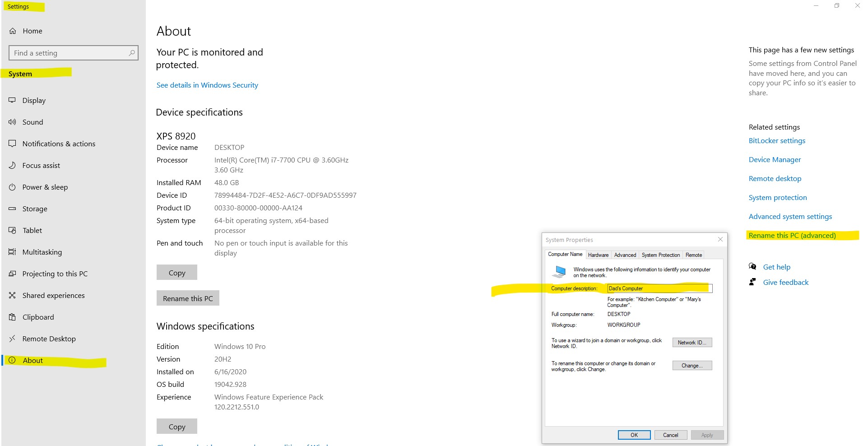The width and height of the screenshot is (868, 446).
Task: Select the Power & sleep icon
Action: (x=12, y=187)
